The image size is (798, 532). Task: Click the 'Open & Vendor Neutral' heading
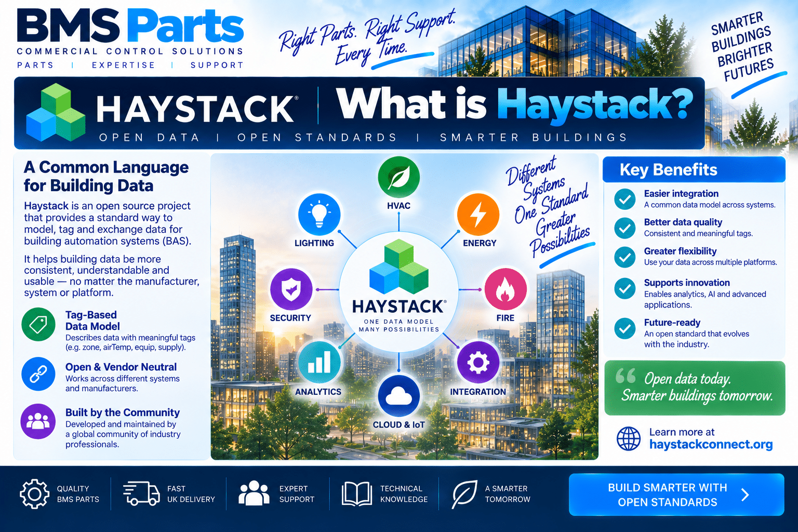(x=121, y=367)
